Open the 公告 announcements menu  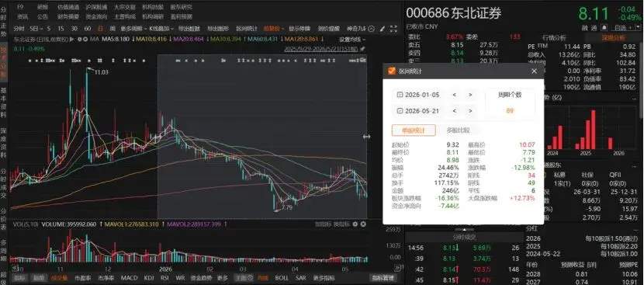[x=43, y=17]
